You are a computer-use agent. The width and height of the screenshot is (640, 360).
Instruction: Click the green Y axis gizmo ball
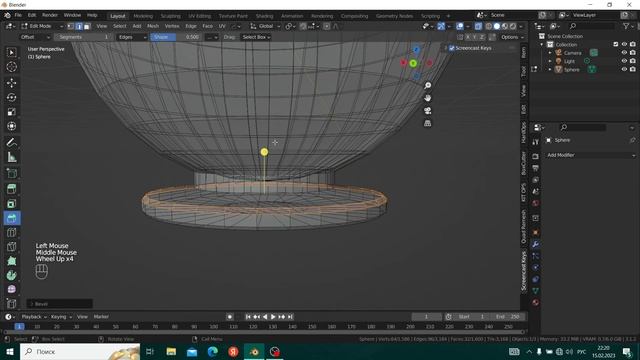point(413,63)
